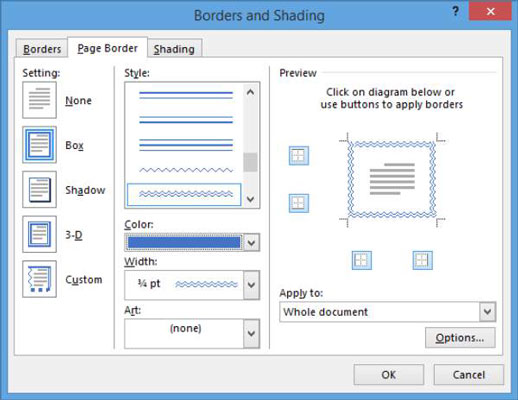
Task: Toggle the right border preview button
Action: click(x=423, y=260)
